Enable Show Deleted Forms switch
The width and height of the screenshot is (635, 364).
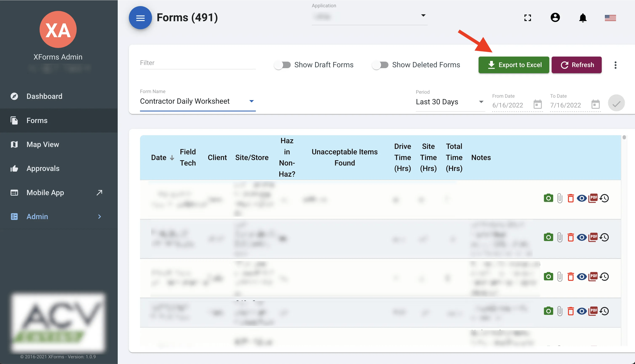point(380,65)
